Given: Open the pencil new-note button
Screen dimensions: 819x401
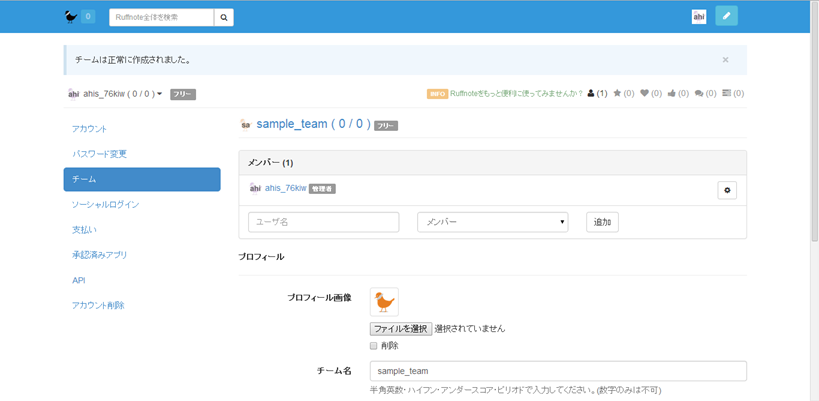Looking at the screenshot, I should 727,16.
